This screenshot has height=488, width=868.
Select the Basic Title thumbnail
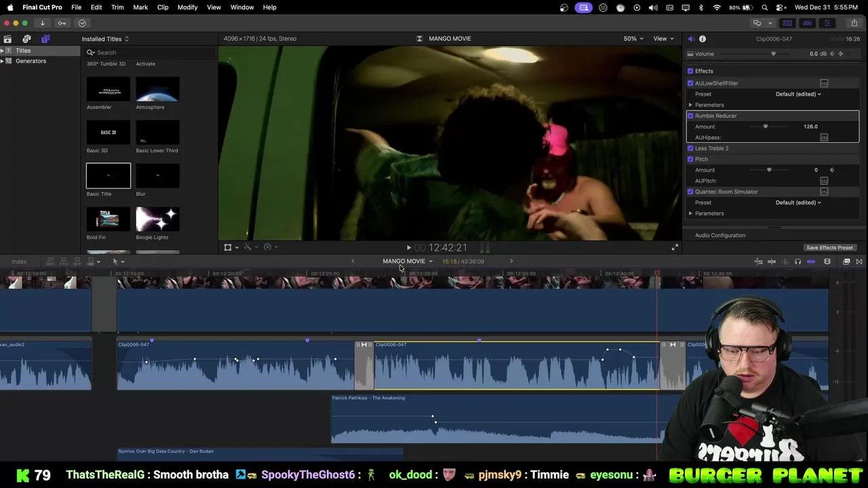[108, 176]
